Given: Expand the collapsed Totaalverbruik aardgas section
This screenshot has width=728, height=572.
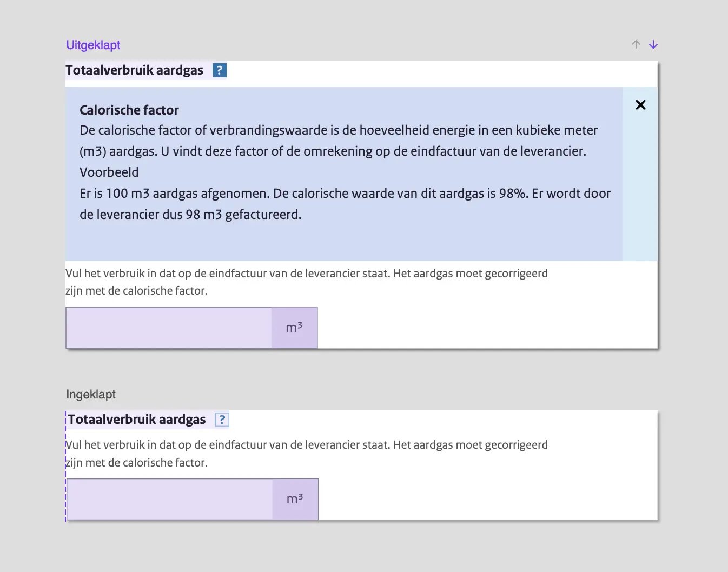Looking at the screenshot, I should click(137, 419).
